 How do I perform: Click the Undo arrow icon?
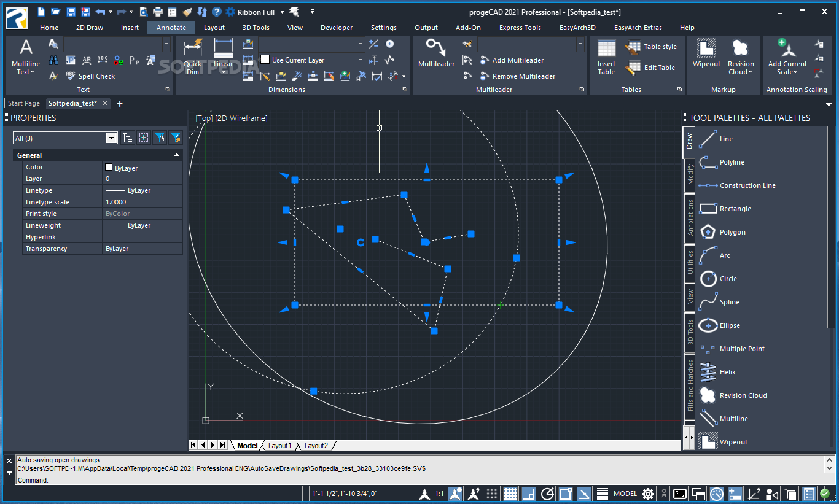pos(100,12)
